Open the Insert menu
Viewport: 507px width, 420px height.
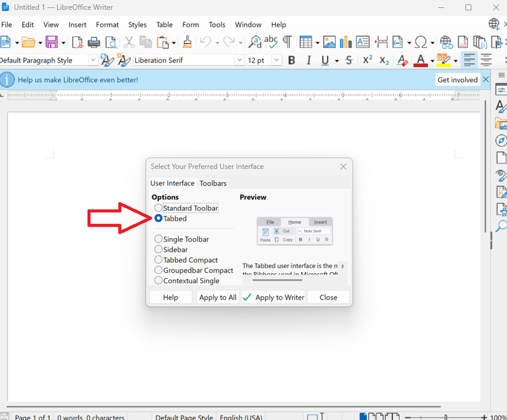click(77, 25)
